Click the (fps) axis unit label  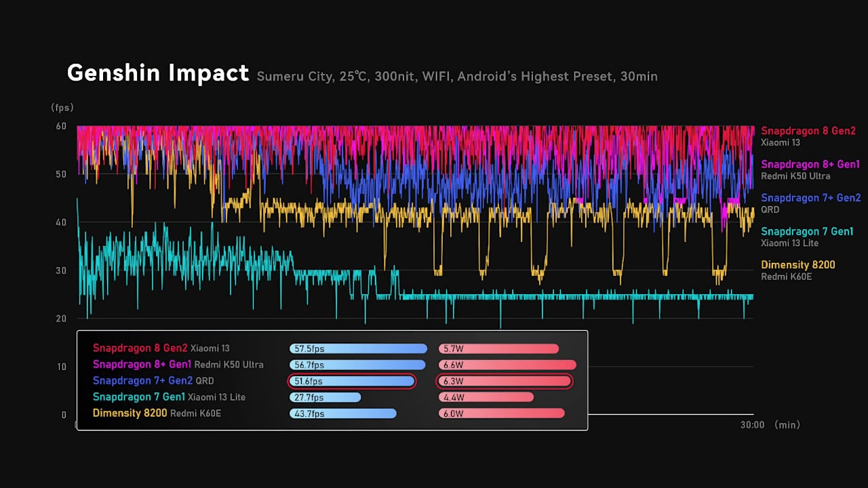pyautogui.click(x=62, y=108)
